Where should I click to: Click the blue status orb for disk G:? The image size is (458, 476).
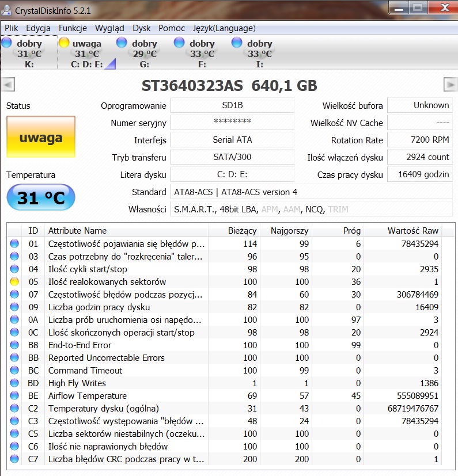(122, 43)
